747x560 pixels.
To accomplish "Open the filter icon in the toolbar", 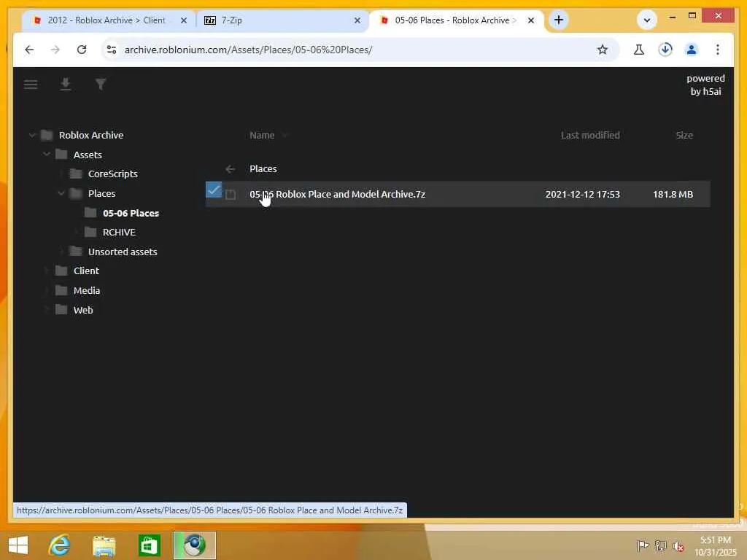I will (x=101, y=85).
